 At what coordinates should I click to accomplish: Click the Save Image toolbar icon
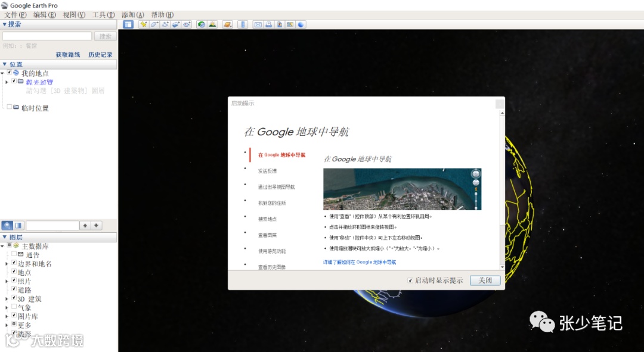279,24
